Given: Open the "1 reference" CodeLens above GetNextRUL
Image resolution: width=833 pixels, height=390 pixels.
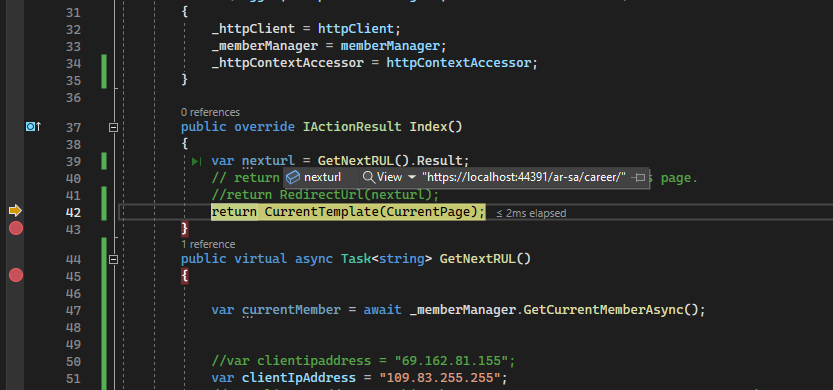Looking at the screenshot, I should pyautogui.click(x=208, y=244).
